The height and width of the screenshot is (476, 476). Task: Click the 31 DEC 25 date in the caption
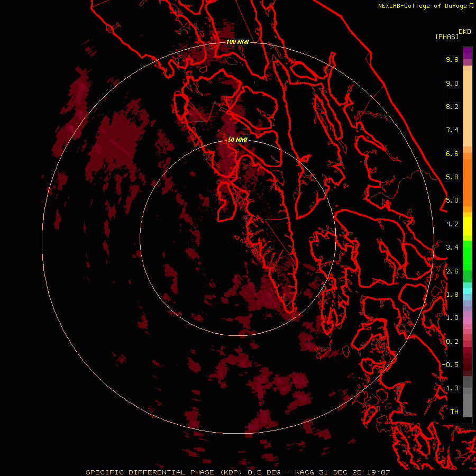pos(340,472)
